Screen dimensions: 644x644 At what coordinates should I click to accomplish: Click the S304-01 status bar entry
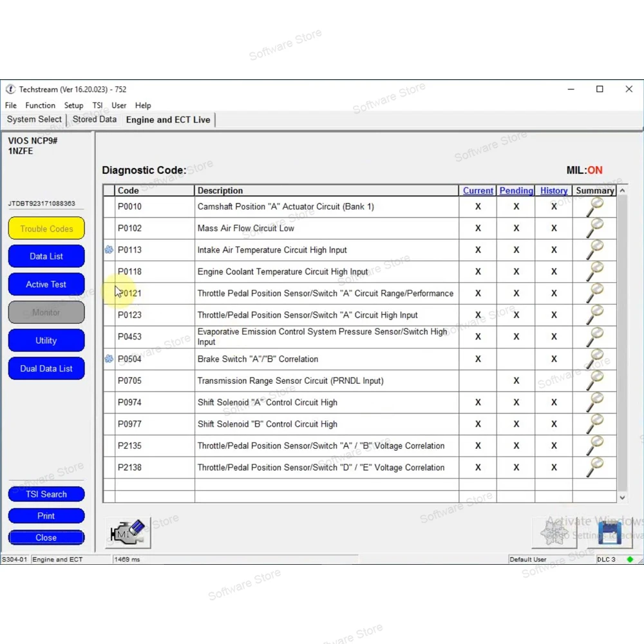coord(15,560)
